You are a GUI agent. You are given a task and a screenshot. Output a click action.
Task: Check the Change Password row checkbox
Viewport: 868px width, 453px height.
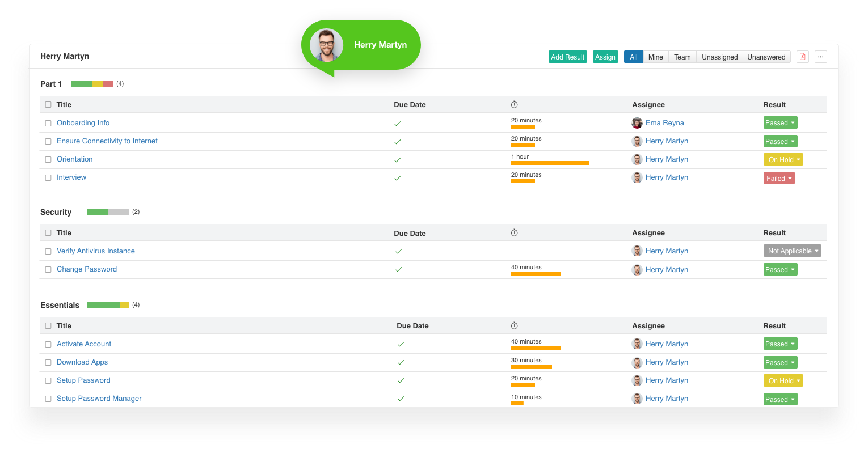click(x=48, y=269)
